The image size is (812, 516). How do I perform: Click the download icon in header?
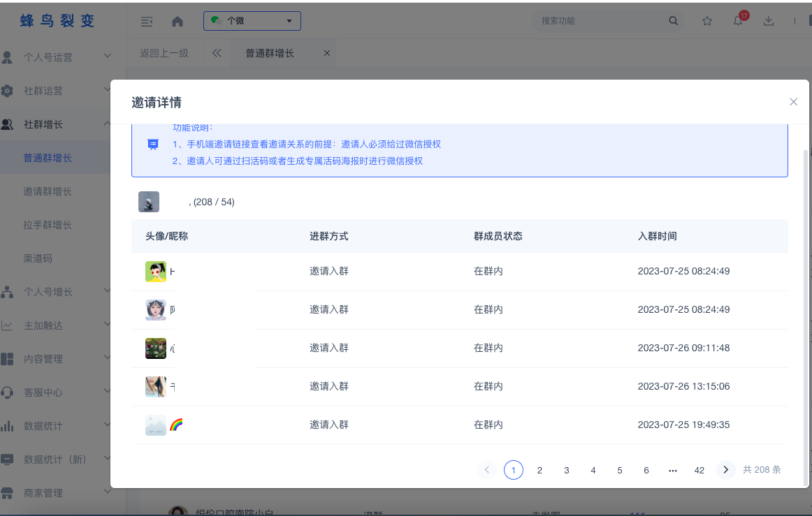pos(769,21)
